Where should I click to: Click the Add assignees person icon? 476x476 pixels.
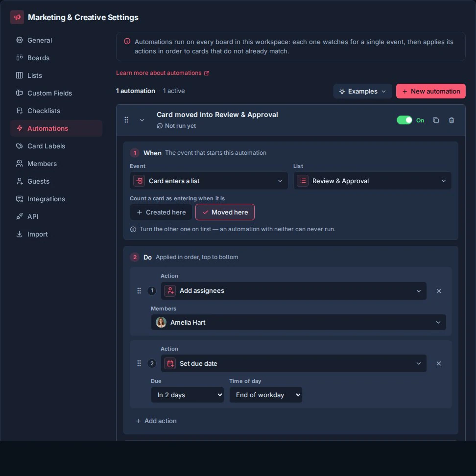[x=170, y=291]
